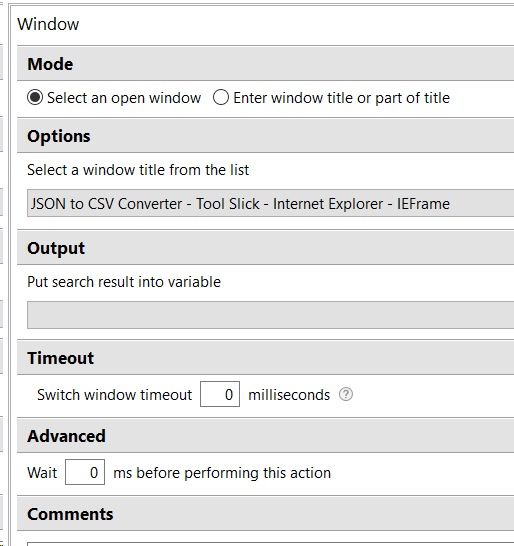Collapse the Advanced section header
The image size is (514, 546).
tap(265, 436)
